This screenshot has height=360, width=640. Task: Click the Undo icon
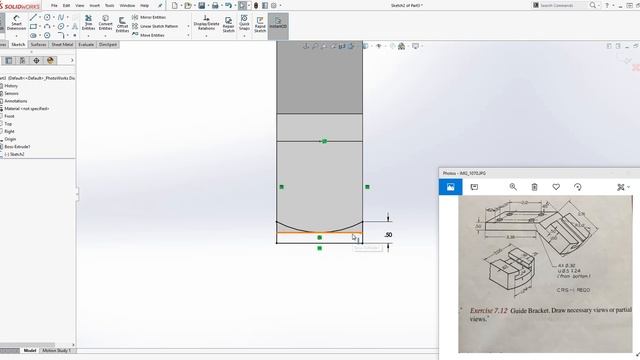(229, 6)
